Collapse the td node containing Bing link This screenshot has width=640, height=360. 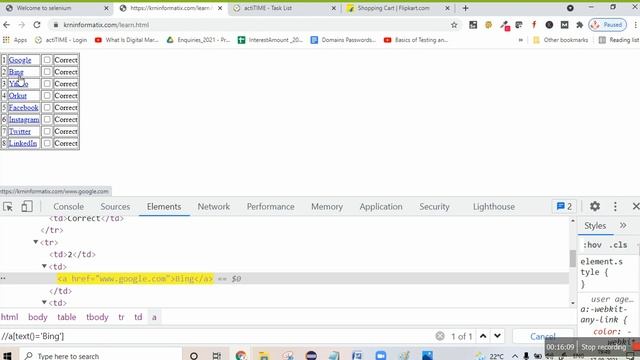coord(44,266)
